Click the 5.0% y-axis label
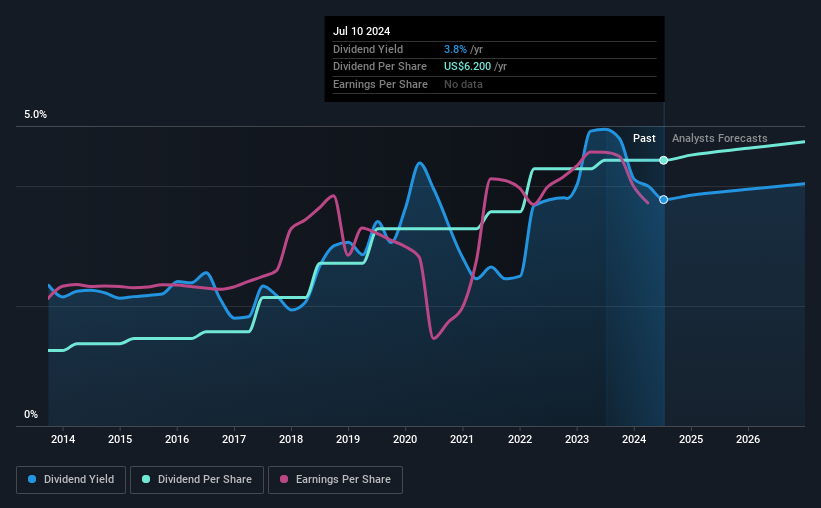The width and height of the screenshot is (821, 508). tap(35, 114)
